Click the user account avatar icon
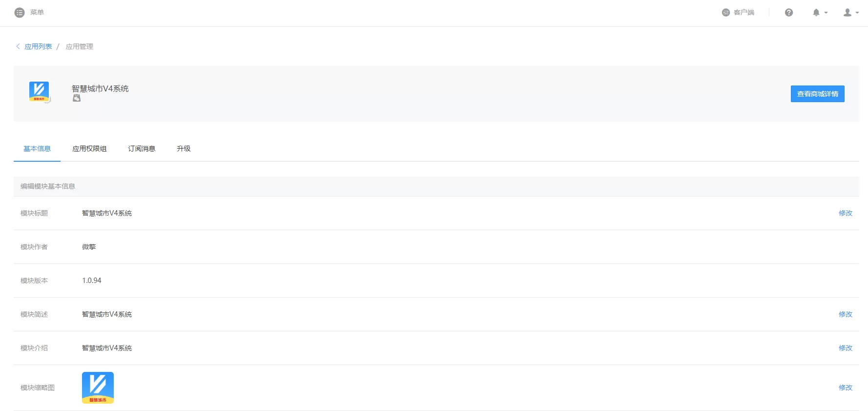 [847, 13]
